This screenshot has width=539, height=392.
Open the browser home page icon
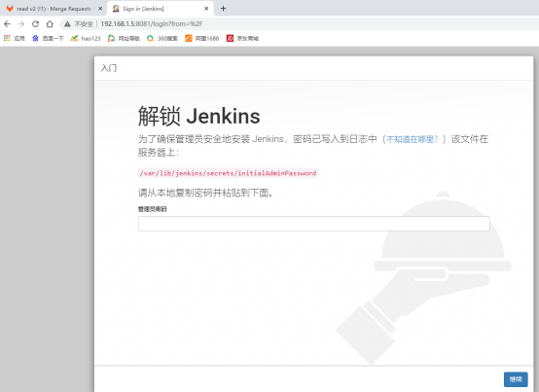50,23
